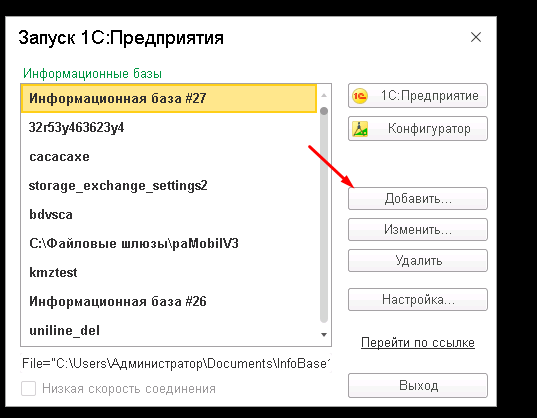Click the Выход button
The height and width of the screenshot is (418, 537).
click(418, 385)
